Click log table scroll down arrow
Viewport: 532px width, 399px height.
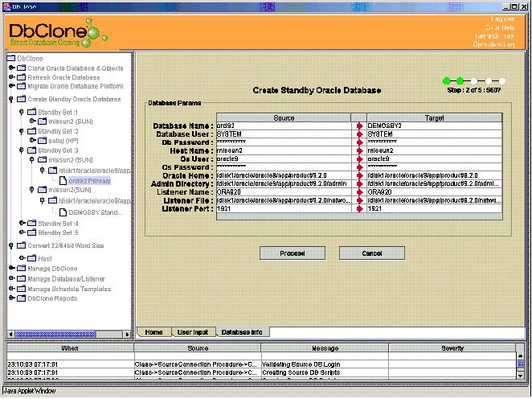click(520, 375)
